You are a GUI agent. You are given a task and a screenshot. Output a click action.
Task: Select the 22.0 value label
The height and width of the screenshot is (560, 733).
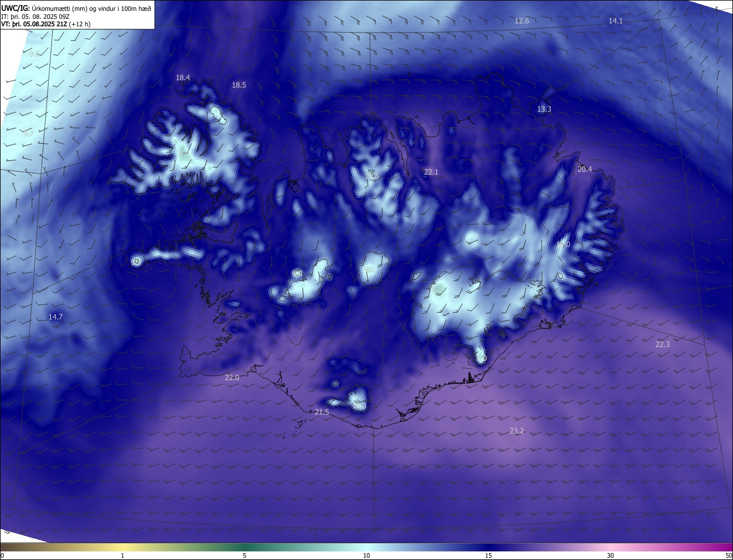tap(232, 377)
